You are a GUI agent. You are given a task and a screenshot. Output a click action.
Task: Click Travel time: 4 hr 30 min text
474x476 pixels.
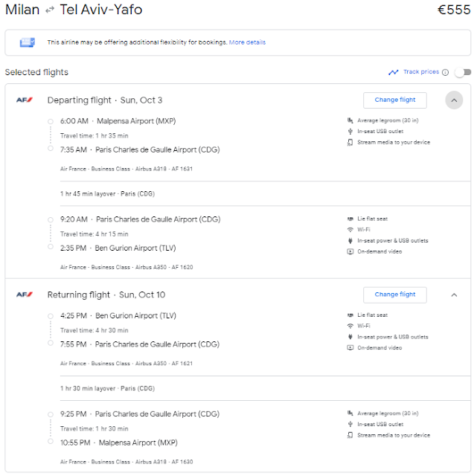(95, 330)
